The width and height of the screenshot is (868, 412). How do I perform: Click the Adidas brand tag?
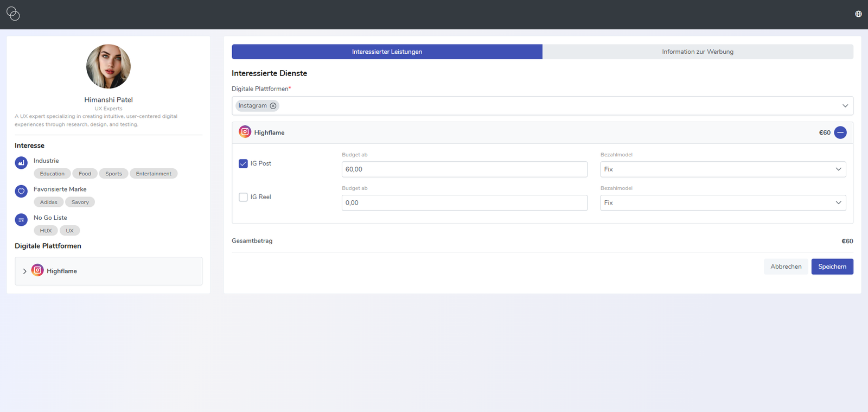pyautogui.click(x=48, y=202)
